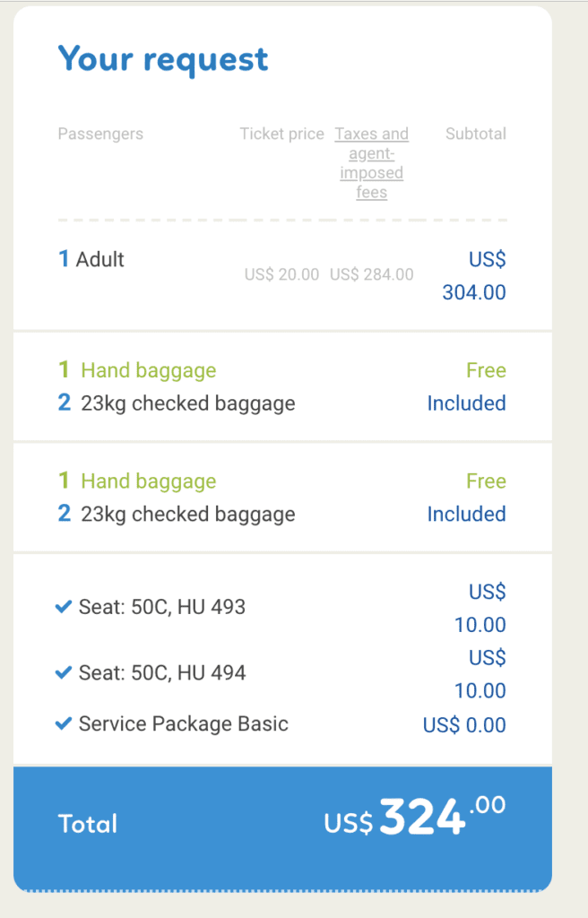588x918 pixels.
Task: Select the Subtotal column header
Action: click(x=476, y=134)
